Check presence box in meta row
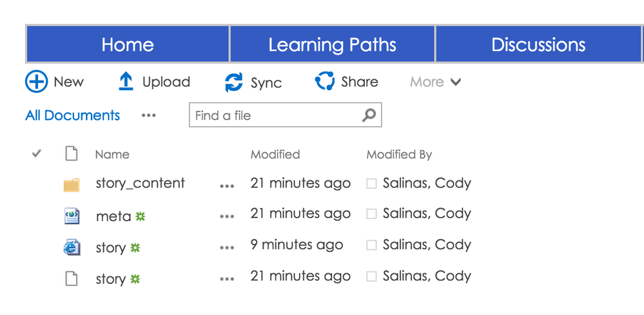 click(371, 215)
